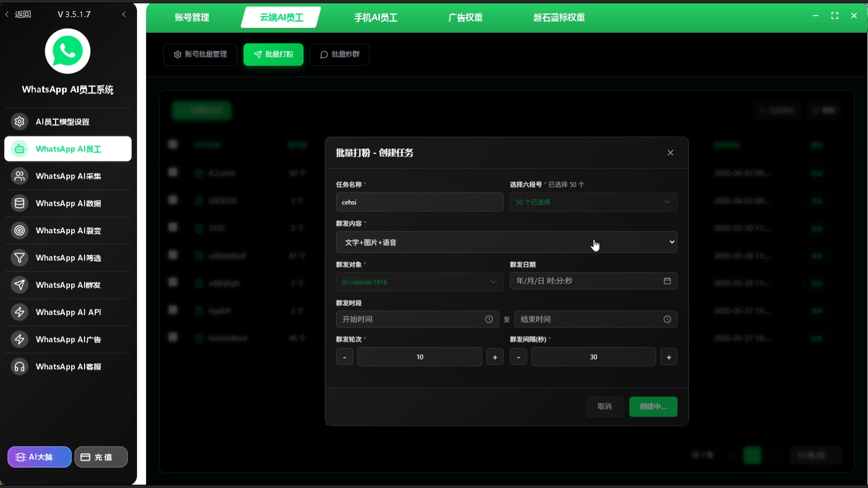Click the 取消 button in dialog
The image size is (868, 488).
pos(604,406)
